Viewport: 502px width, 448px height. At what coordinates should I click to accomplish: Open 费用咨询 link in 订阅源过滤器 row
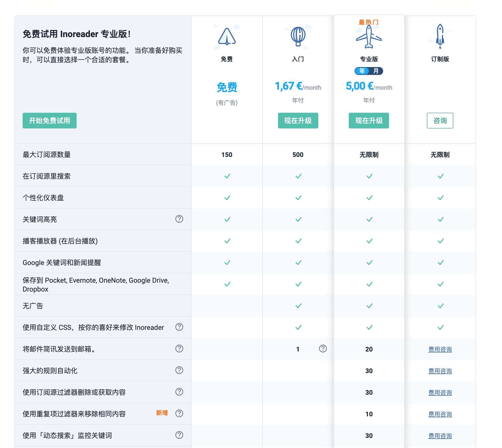pyautogui.click(x=440, y=393)
